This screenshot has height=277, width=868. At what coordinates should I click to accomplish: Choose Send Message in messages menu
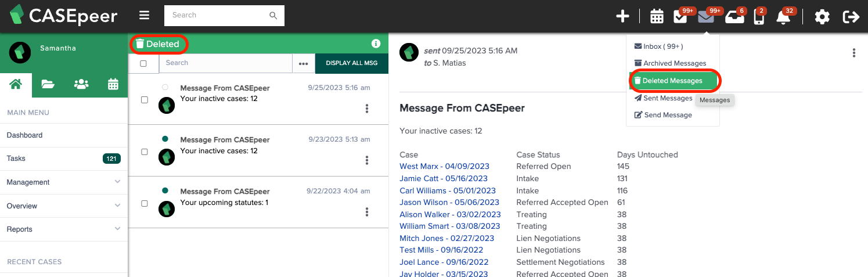click(x=663, y=115)
